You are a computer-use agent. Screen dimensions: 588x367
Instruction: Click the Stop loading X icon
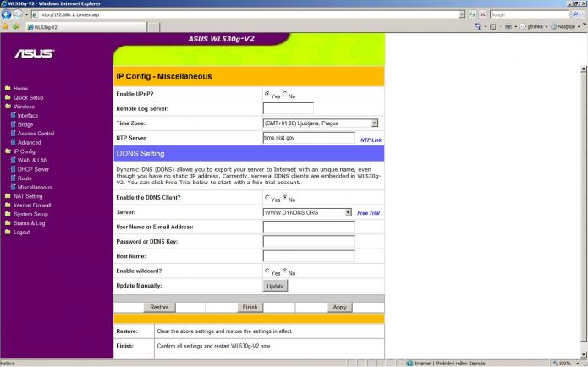point(483,14)
